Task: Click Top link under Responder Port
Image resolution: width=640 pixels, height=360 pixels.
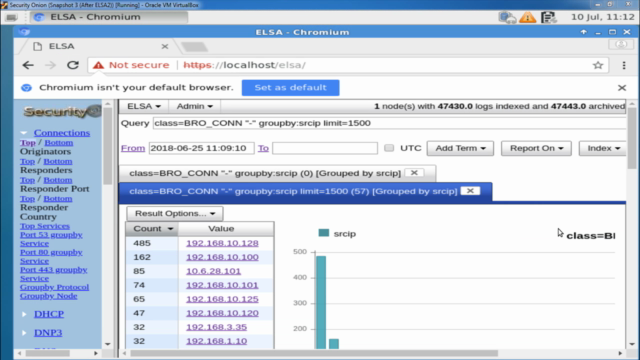Action: pos(27,180)
